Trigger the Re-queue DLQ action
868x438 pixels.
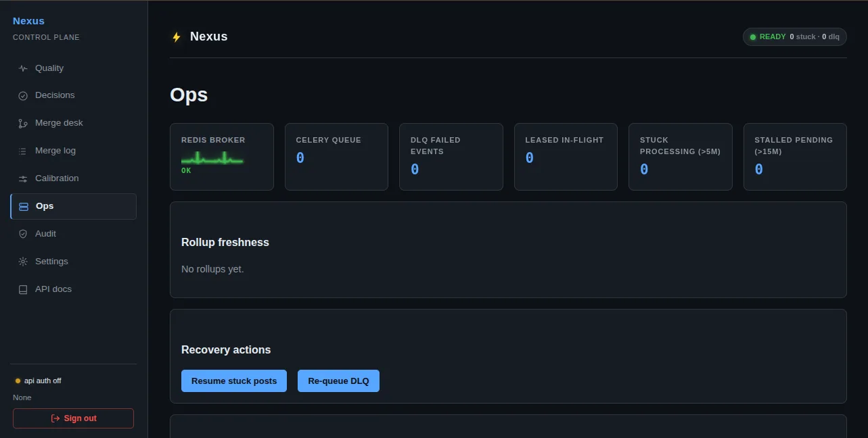coord(338,381)
